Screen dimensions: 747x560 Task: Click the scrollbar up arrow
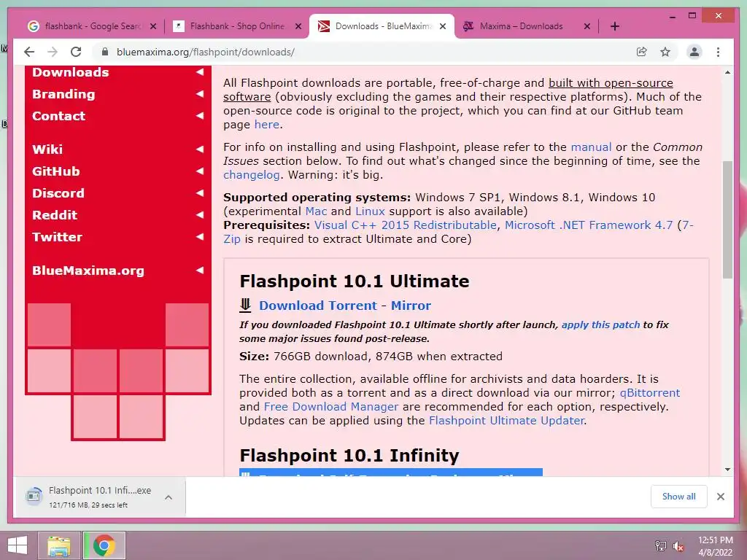(x=727, y=72)
